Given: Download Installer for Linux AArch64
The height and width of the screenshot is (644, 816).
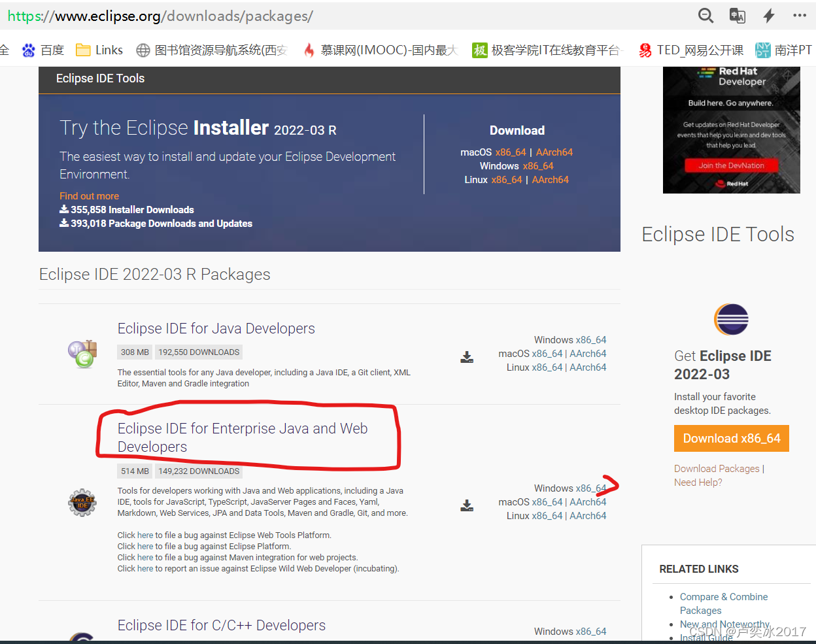Looking at the screenshot, I should point(551,180).
